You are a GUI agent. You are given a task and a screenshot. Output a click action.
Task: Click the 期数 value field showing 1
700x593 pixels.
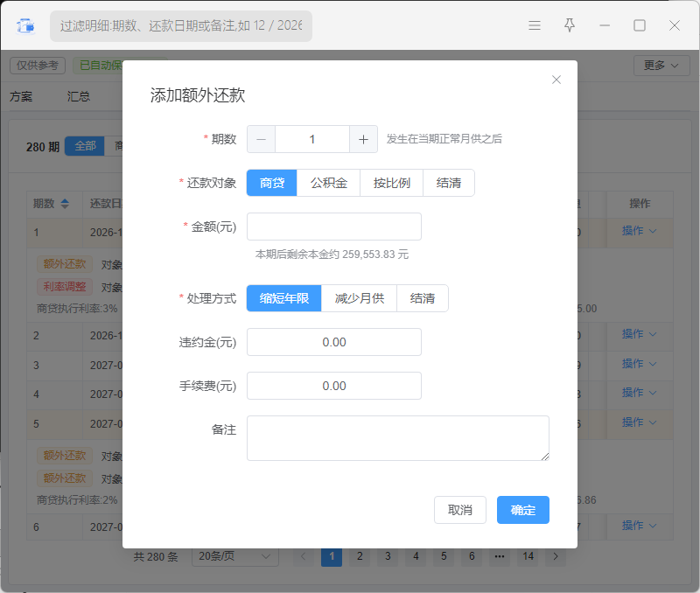[x=312, y=139]
